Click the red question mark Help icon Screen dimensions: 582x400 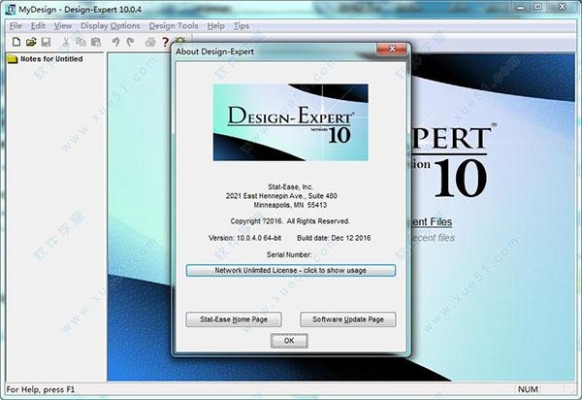[x=165, y=42]
